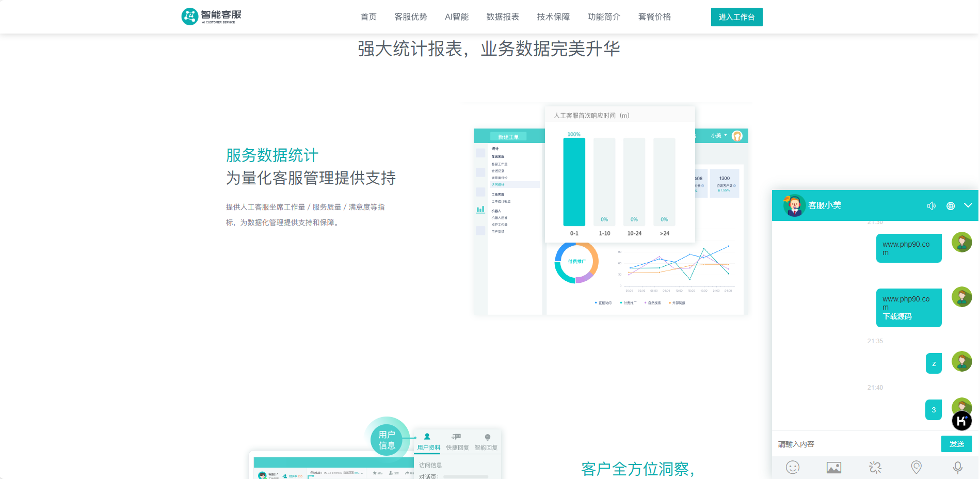Select the AI智能 nav menu item
Screen dimensions: 980x479
(456, 17)
